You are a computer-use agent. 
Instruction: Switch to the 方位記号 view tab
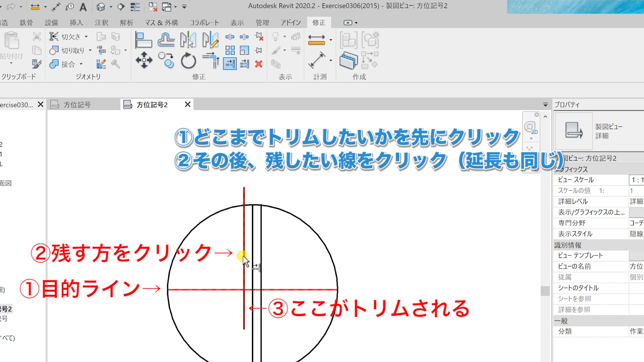(76, 105)
